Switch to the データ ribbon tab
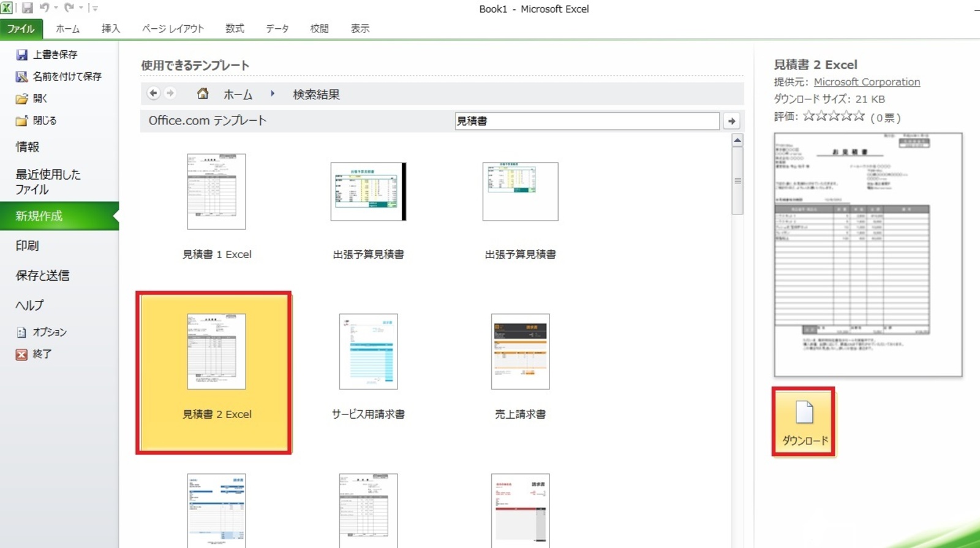Screen dimensions: 980x548 (277, 29)
